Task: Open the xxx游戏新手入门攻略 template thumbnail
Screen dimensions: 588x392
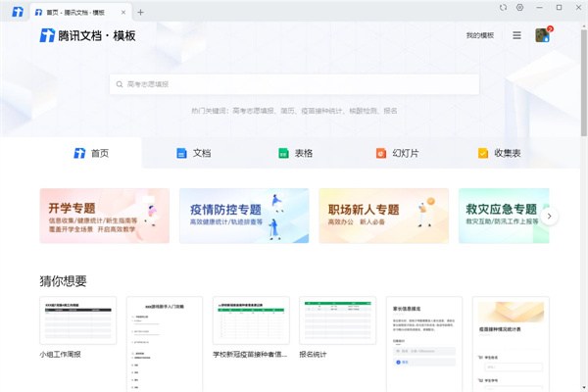Action: tap(165, 344)
